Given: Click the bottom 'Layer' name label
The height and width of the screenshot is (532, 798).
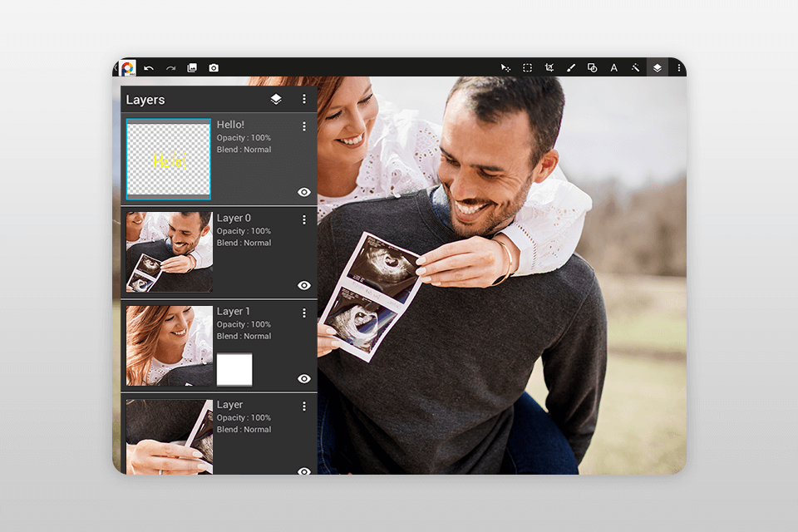Looking at the screenshot, I should point(229,405).
